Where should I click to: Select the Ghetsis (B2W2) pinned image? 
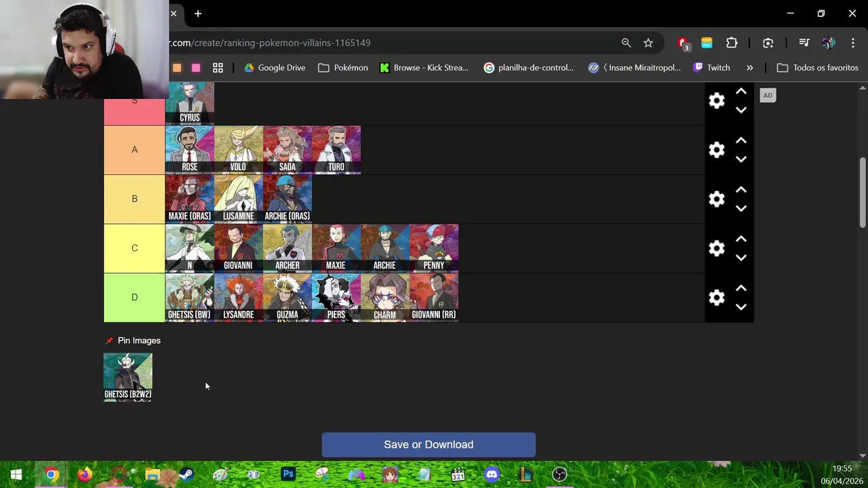pyautogui.click(x=128, y=378)
